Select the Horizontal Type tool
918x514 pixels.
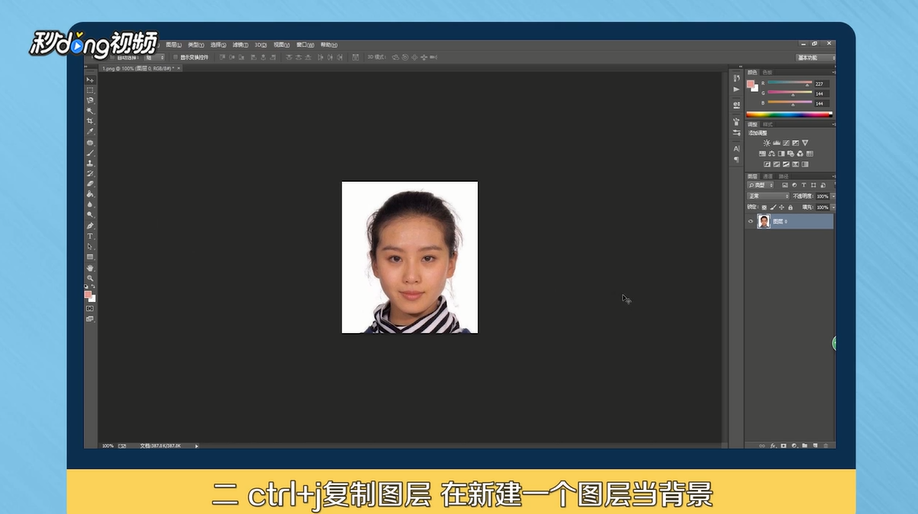[x=90, y=237]
